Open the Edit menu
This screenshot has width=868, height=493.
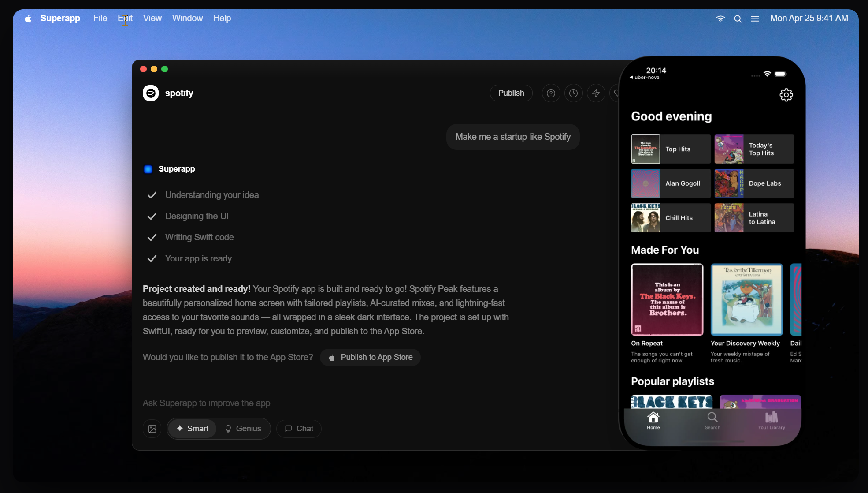[x=125, y=18]
